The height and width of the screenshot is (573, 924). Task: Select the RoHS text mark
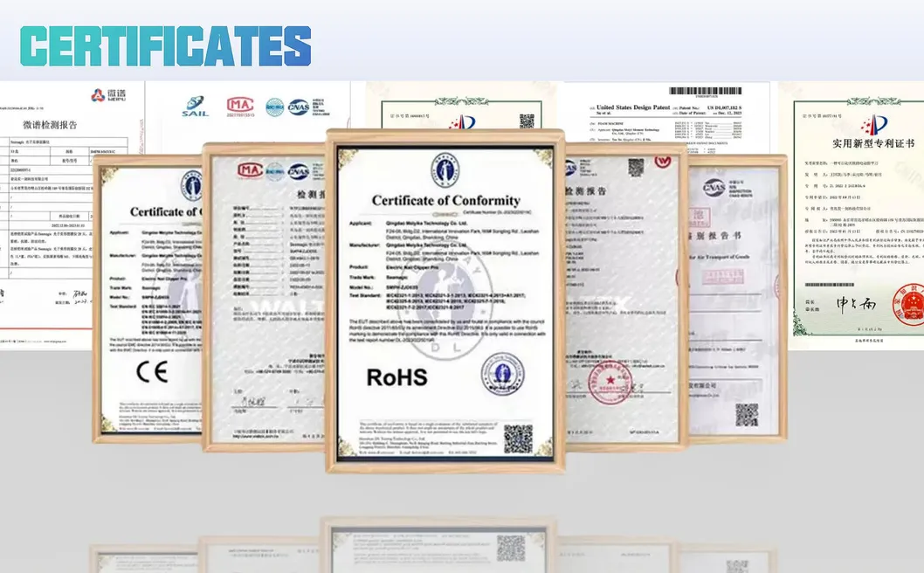click(396, 376)
